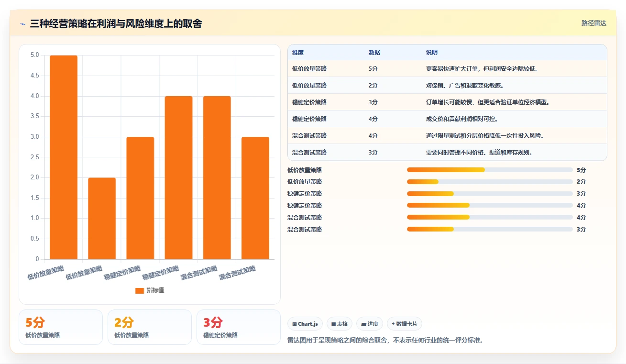The width and height of the screenshot is (626, 364).
Task: Click the 维度 column header
Action: (x=298, y=53)
